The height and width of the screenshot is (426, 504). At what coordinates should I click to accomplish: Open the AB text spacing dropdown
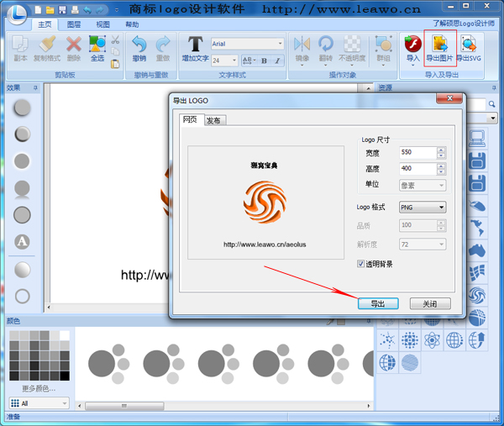[249, 60]
